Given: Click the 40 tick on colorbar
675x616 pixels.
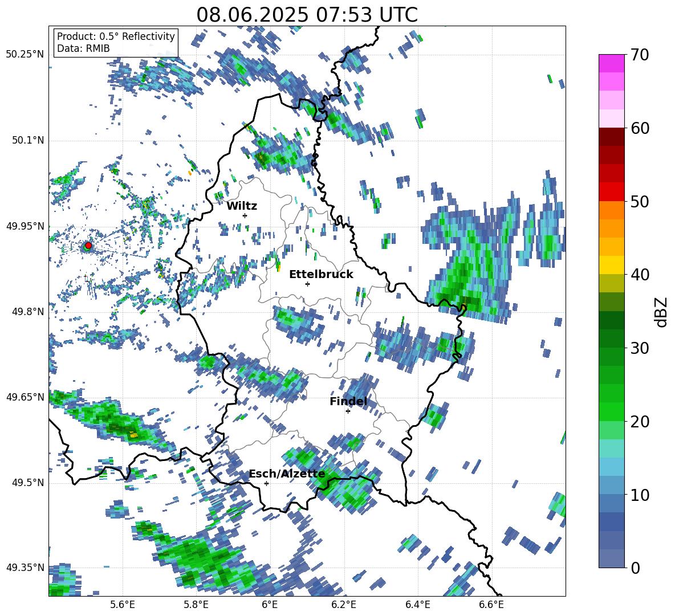Looking at the screenshot, I should pos(640,275).
